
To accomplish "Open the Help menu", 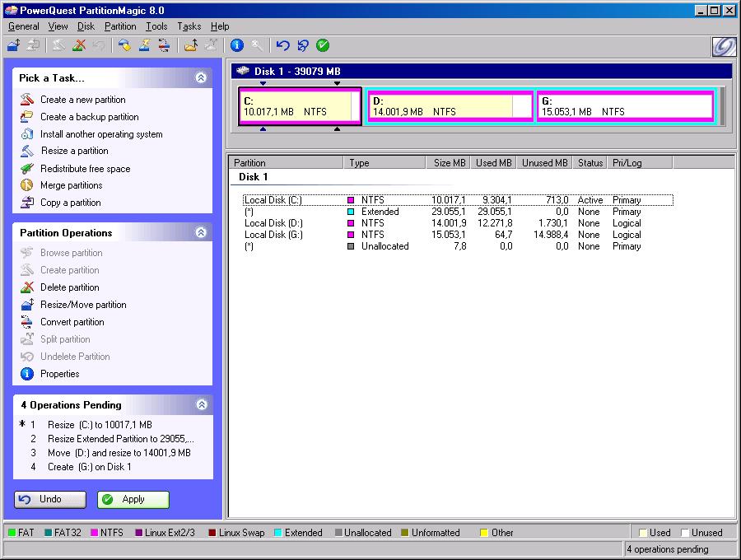I will pos(220,26).
